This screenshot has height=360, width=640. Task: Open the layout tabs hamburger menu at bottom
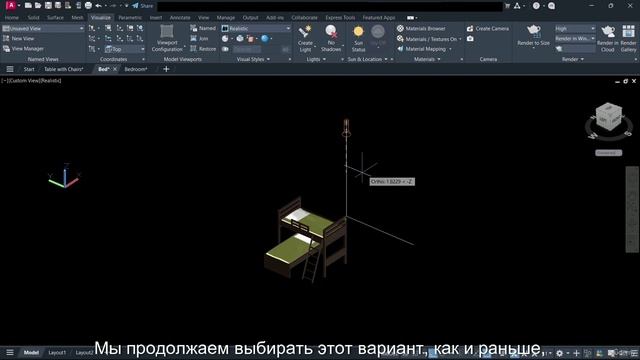coord(10,352)
